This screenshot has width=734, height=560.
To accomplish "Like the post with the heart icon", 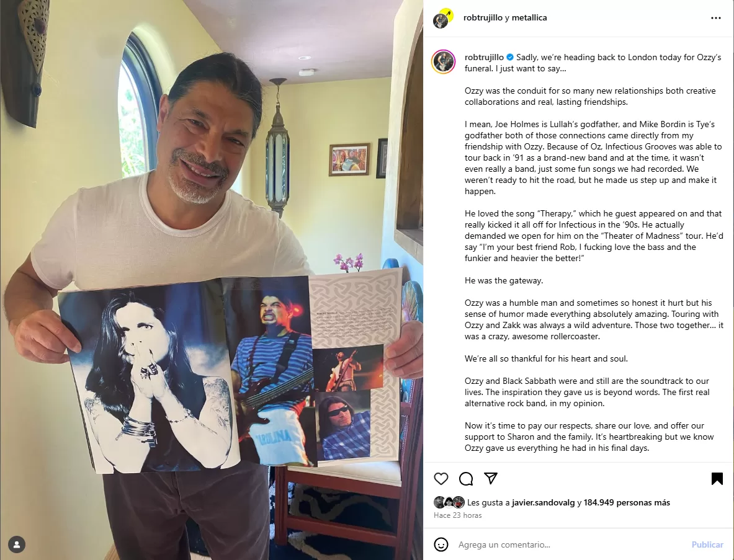I will (441, 479).
